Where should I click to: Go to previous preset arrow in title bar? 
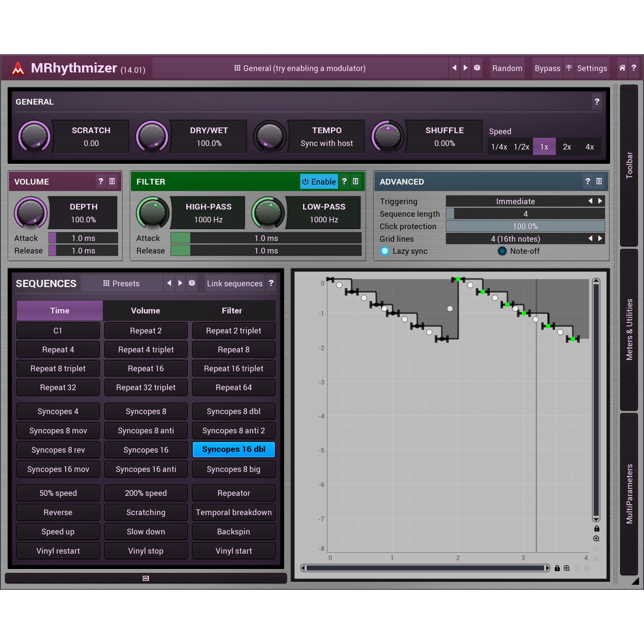[x=454, y=68]
